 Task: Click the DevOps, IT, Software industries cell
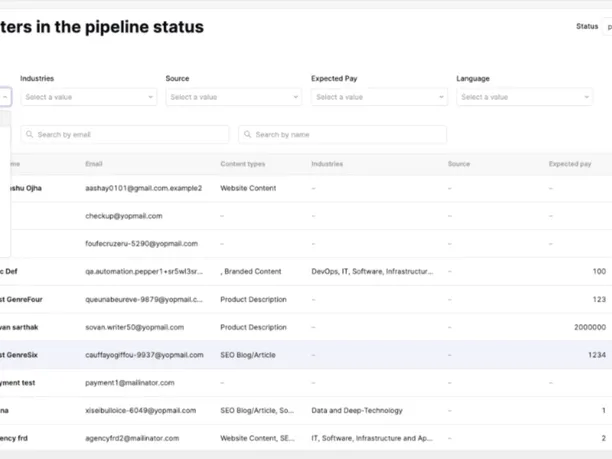372,271
